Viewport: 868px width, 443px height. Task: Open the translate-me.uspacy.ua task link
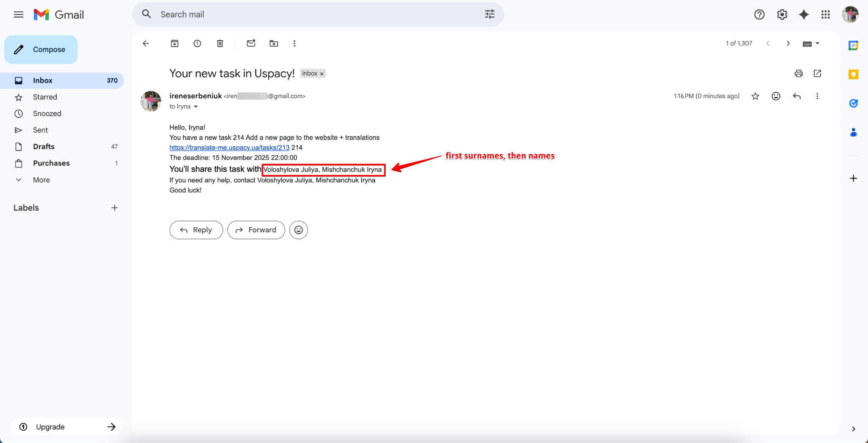click(x=229, y=148)
